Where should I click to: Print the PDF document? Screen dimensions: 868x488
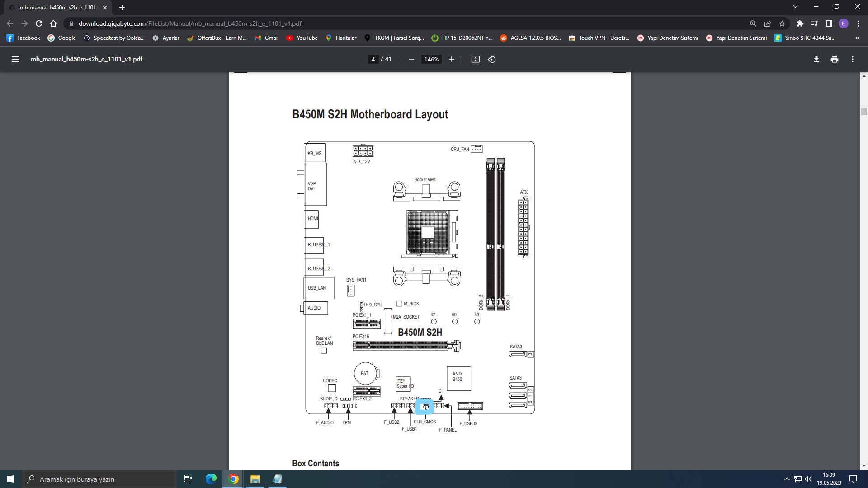tap(834, 59)
